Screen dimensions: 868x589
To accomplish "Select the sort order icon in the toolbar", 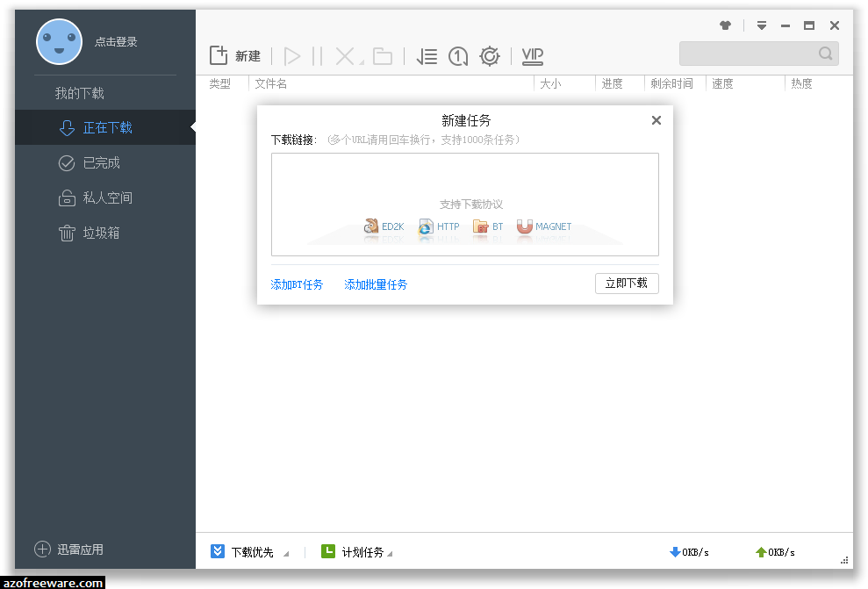I will click(427, 54).
